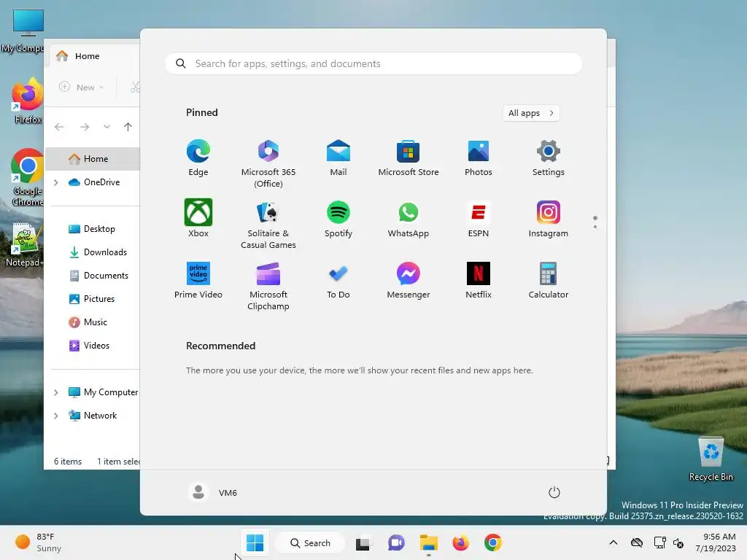747x560 pixels.
Task: Expand the OneDrive tree node
Action: point(55,182)
